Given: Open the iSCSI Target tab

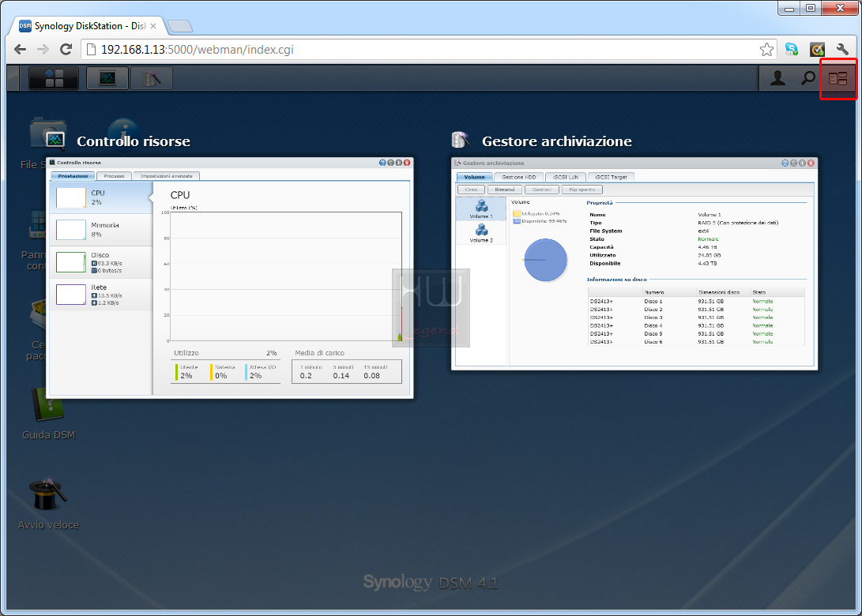Looking at the screenshot, I should pyautogui.click(x=611, y=177).
